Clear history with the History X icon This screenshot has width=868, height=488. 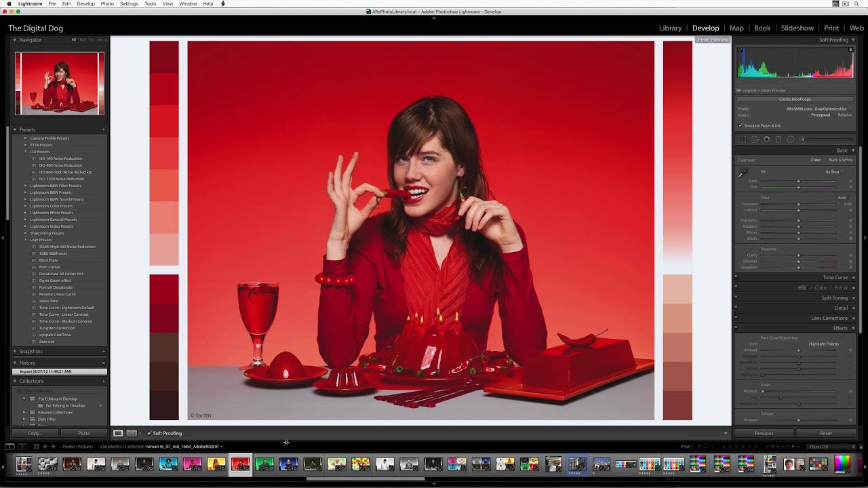[x=104, y=363]
